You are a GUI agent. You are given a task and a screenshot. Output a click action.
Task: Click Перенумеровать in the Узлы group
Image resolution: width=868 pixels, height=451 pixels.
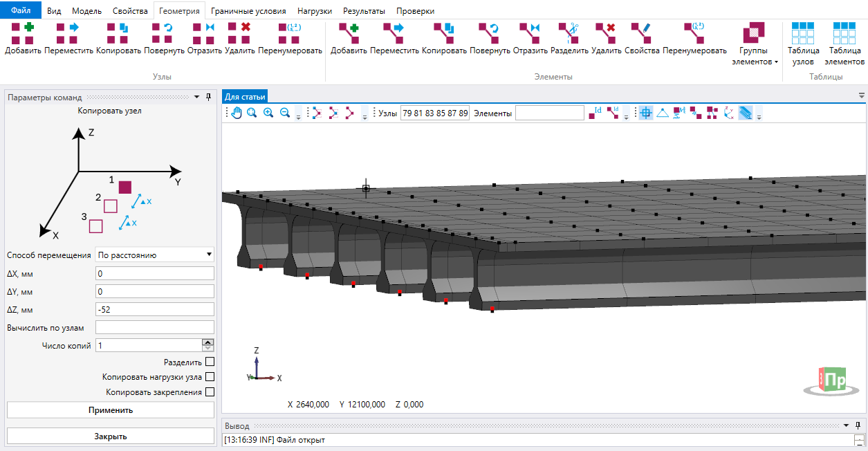[x=290, y=39]
